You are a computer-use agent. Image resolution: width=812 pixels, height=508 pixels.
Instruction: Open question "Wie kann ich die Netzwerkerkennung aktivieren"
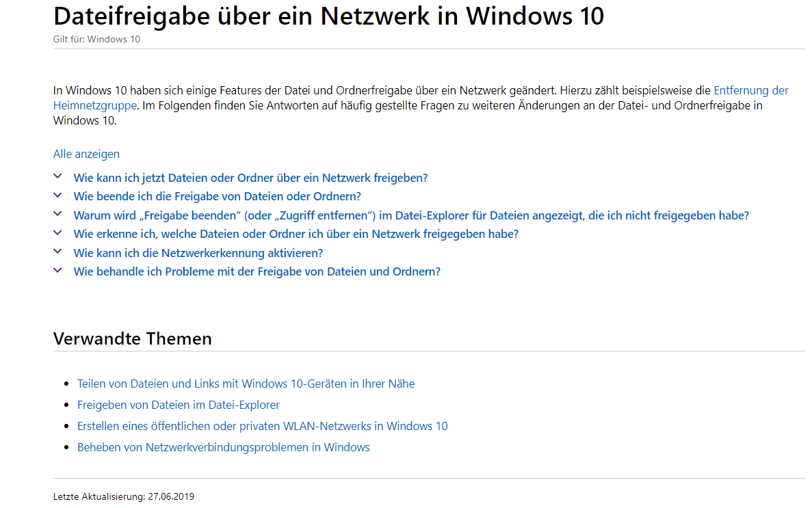198,253
